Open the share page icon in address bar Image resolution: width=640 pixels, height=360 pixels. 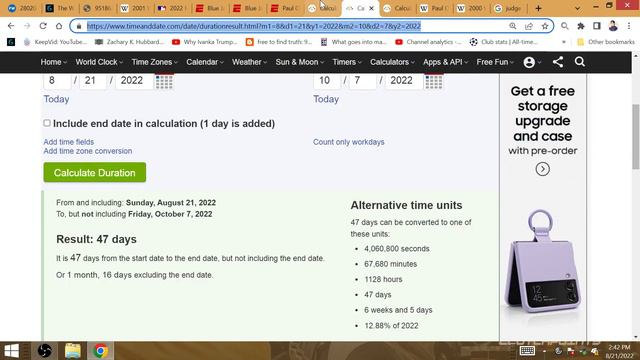pos(529,26)
